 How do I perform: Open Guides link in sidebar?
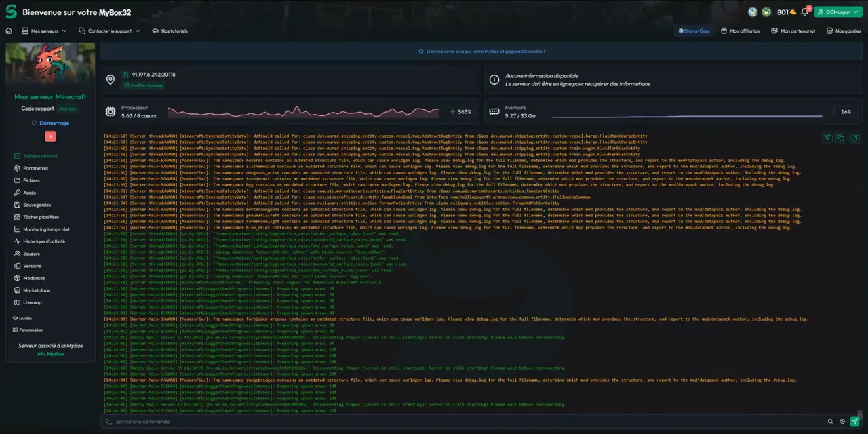[x=22, y=318]
